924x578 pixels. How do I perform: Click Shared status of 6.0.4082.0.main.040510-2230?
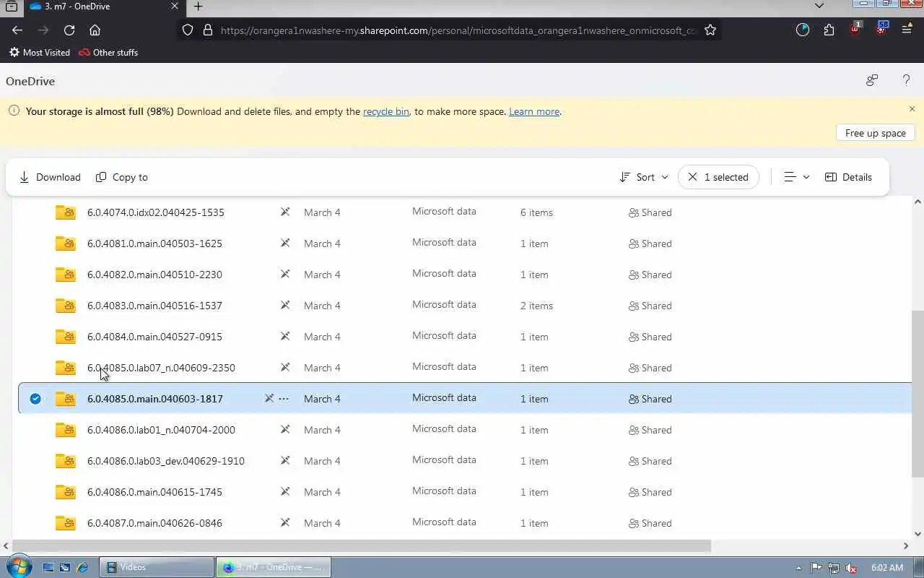coord(650,275)
